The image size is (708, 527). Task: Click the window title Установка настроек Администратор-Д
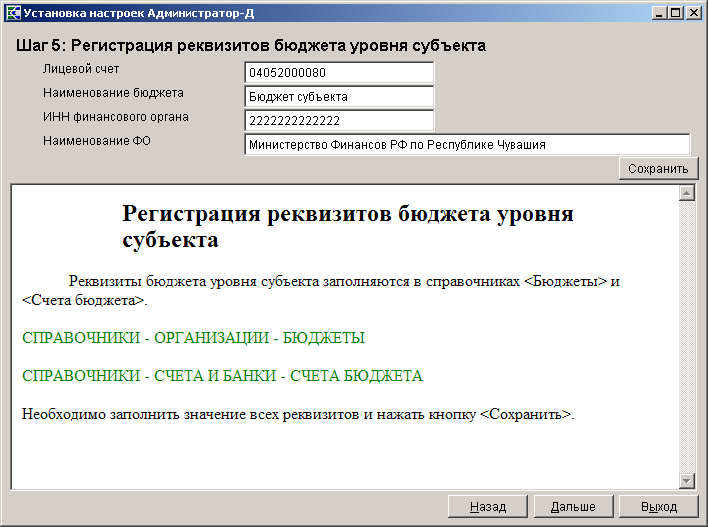139,14
